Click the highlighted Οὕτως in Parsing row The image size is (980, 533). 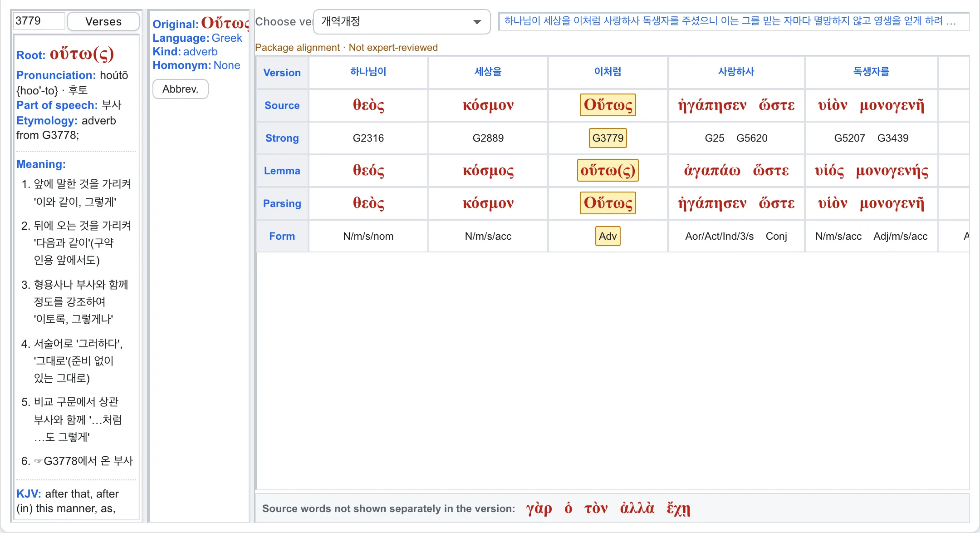point(608,203)
